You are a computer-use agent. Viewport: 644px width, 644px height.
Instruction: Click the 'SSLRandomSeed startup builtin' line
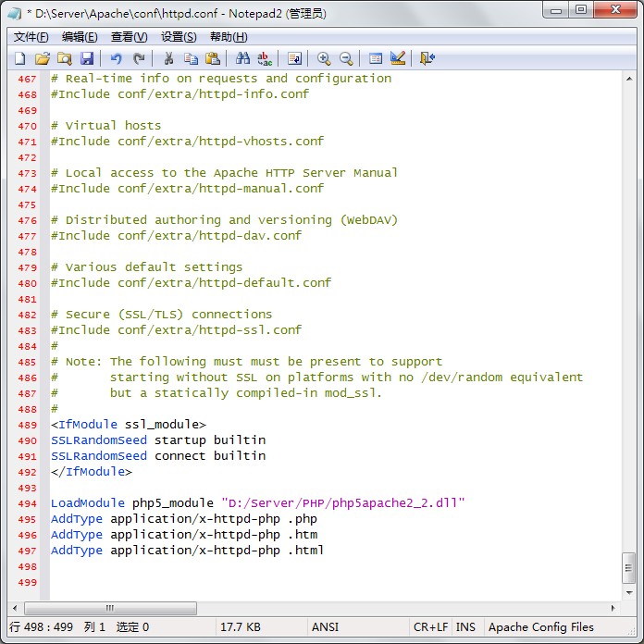pos(158,440)
